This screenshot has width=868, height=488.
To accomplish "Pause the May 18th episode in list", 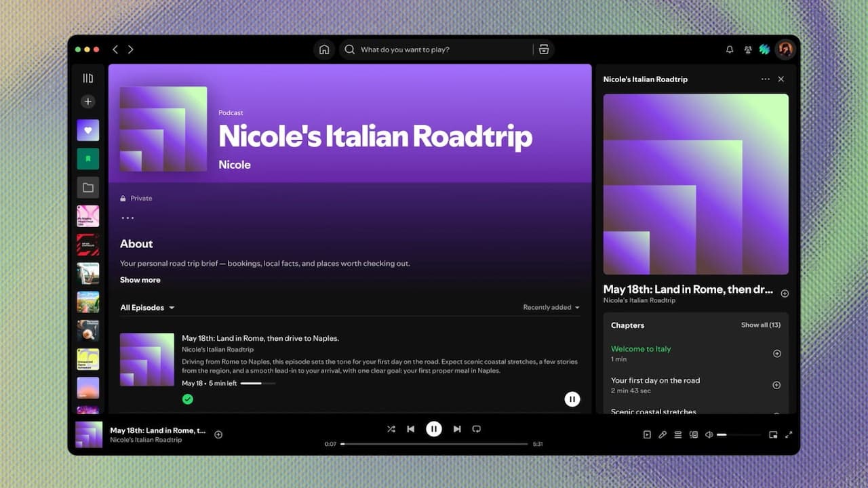I will click(x=572, y=399).
